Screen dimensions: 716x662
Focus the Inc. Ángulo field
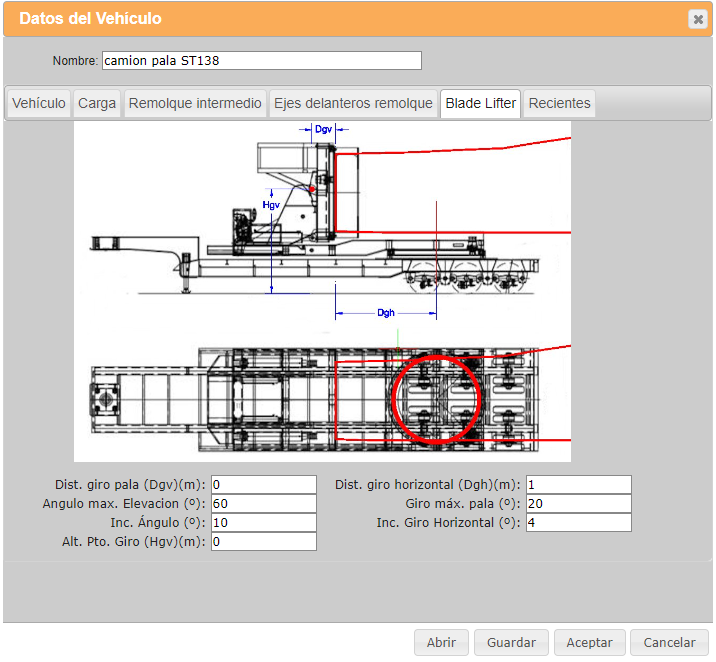click(x=263, y=523)
